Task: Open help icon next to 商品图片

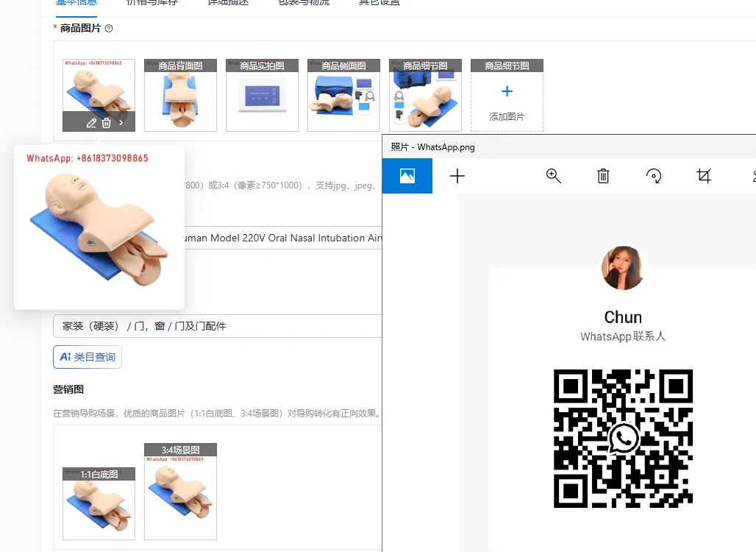Action: pyautogui.click(x=109, y=29)
